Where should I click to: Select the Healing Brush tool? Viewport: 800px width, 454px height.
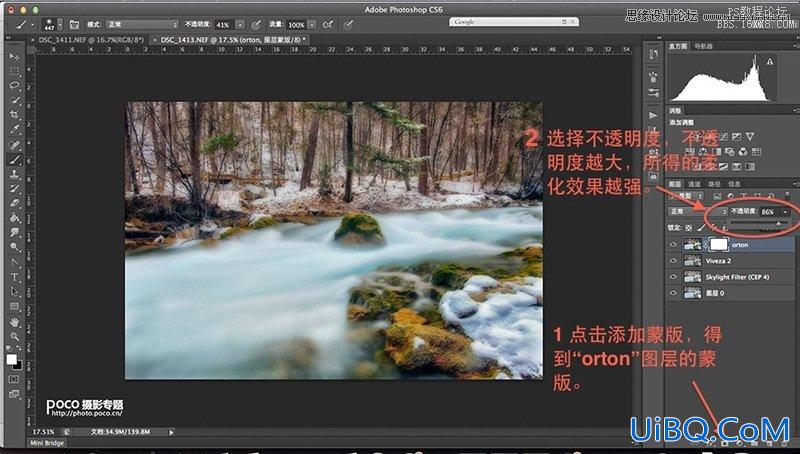(14, 145)
